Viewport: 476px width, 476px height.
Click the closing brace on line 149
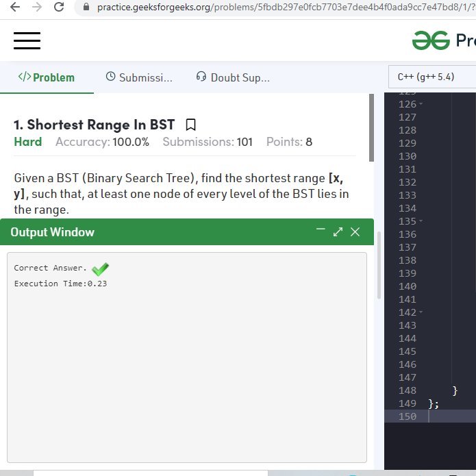coord(434,404)
